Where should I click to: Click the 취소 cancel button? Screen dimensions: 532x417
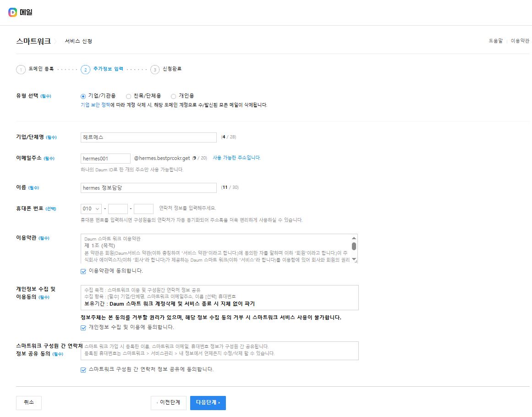tap(28, 403)
